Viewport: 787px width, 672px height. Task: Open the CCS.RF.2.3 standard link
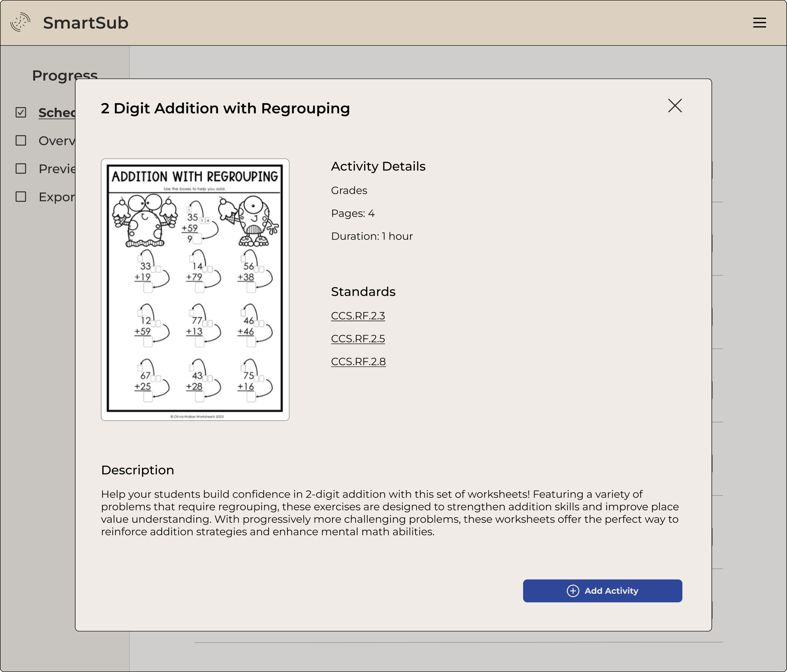(358, 316)
